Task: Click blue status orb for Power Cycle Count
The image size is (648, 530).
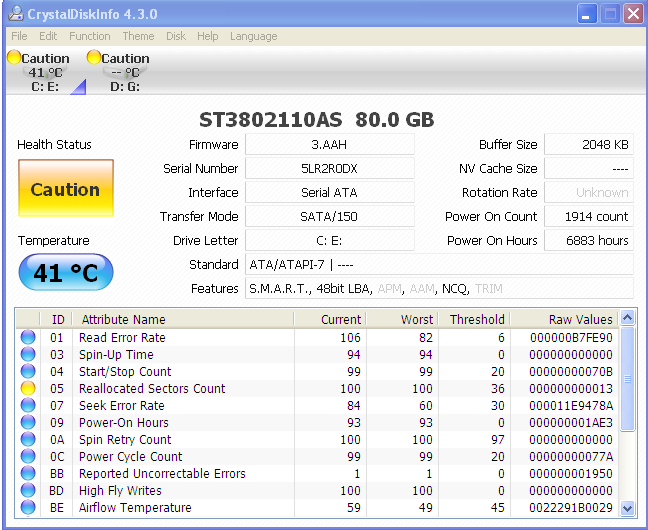Action: [28, 456]
